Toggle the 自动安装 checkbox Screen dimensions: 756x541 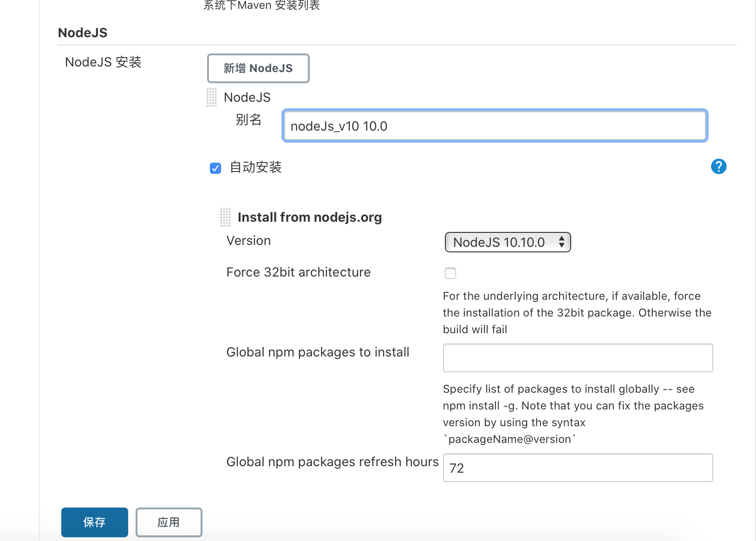pyautogui.click(x=215, y=168)
